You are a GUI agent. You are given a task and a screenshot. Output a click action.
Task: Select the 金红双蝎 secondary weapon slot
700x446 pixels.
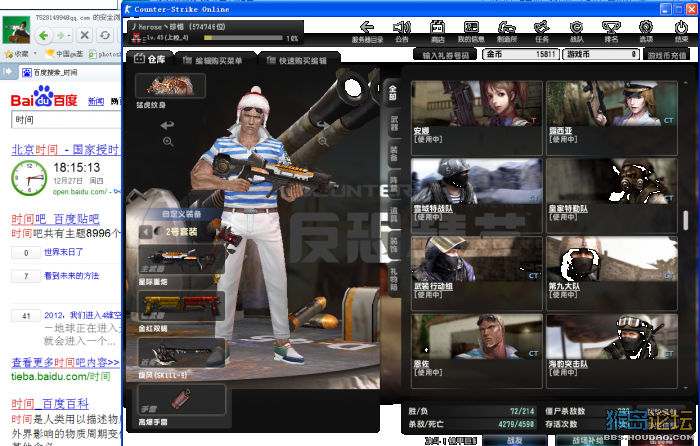181,306
